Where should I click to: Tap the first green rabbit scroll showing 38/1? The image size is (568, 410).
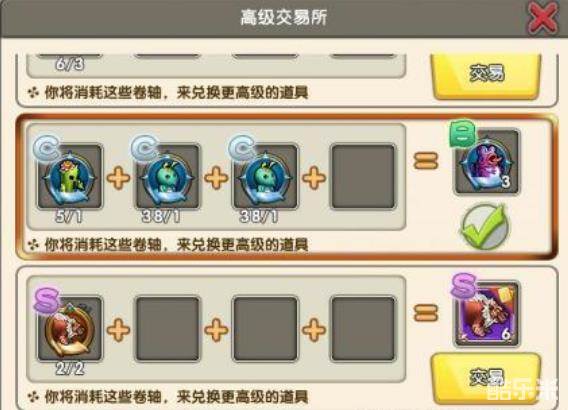click(x=168, y=176)
